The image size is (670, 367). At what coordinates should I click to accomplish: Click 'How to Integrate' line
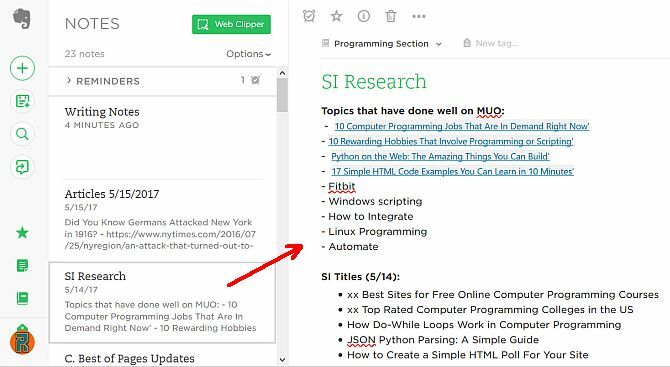point(370,217)
